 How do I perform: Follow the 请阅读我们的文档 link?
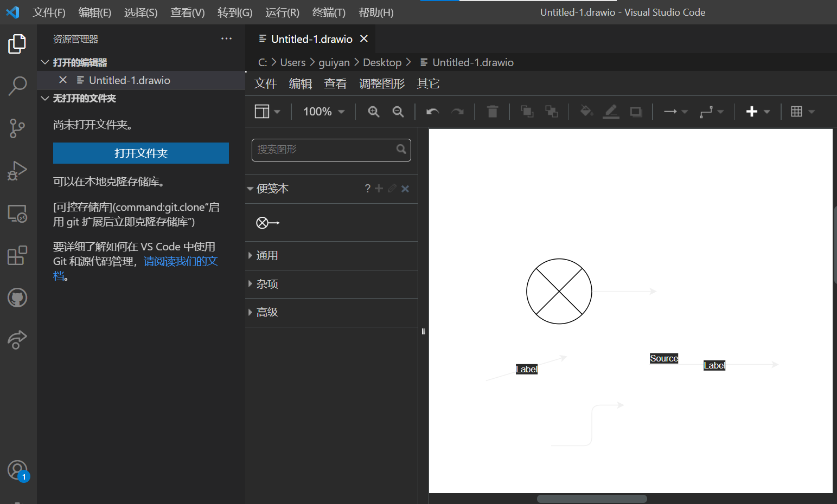click(181, 261)
